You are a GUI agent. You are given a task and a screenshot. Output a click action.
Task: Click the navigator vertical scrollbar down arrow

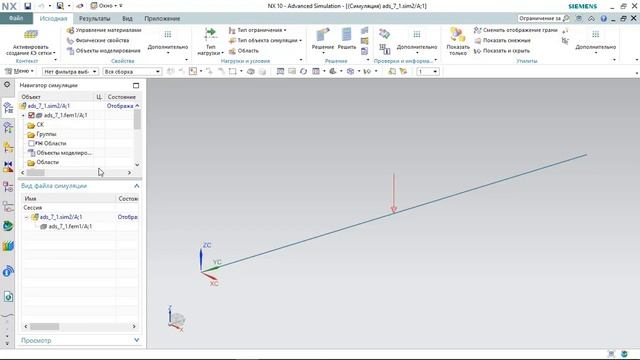[137, 165]
